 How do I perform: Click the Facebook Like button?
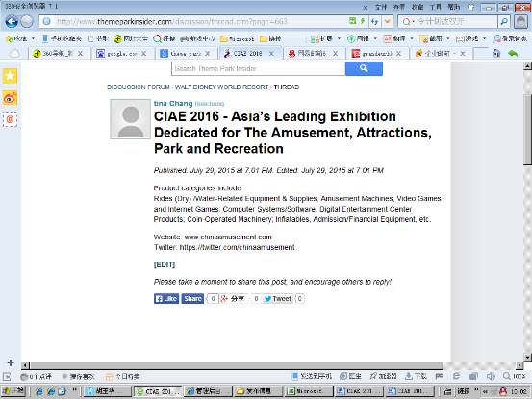pos(166,299)
